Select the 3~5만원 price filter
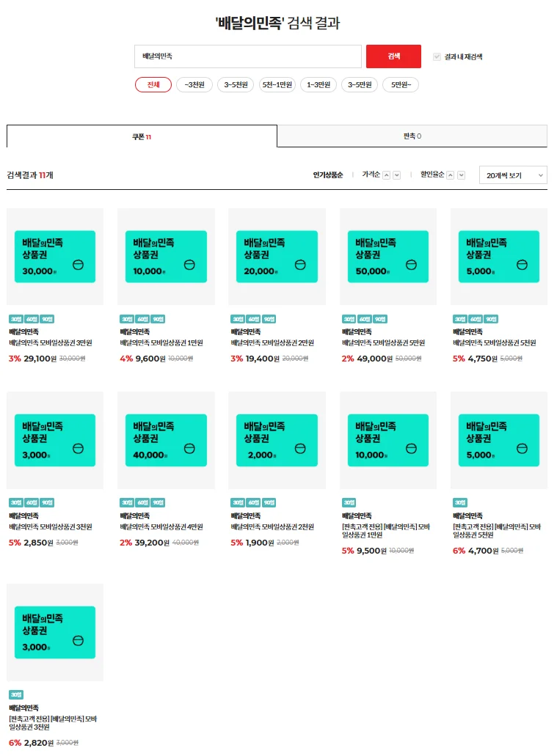Image resolution: width=557 pixels, height=756 pixels. 360,85
